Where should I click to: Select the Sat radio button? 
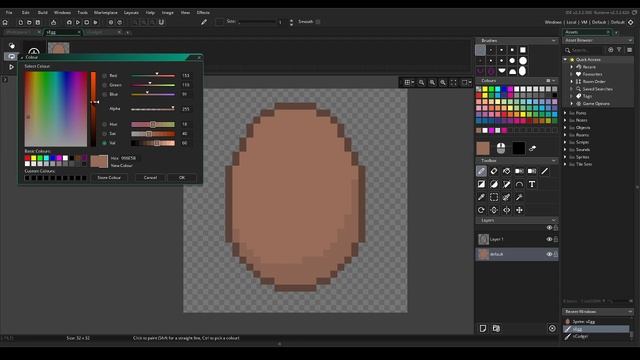[x=104, y=133]
